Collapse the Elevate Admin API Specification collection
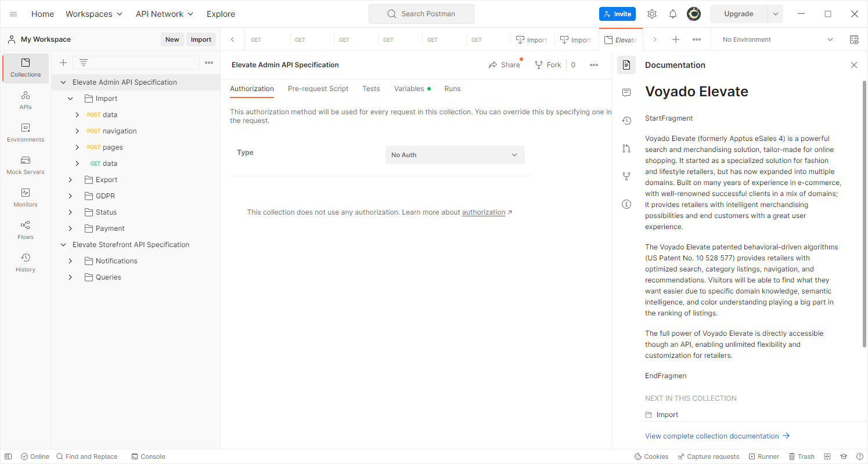The height and width of the screenshot is (464, 868). [63, 82]
